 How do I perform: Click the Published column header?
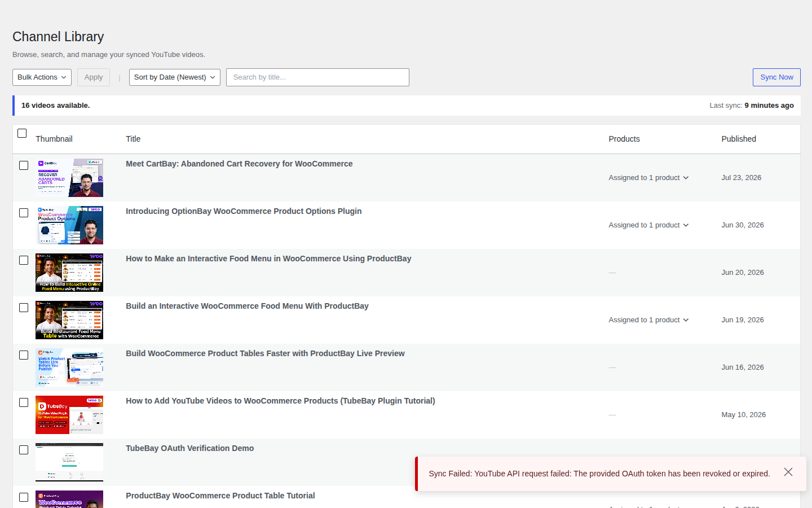point(739,139)
